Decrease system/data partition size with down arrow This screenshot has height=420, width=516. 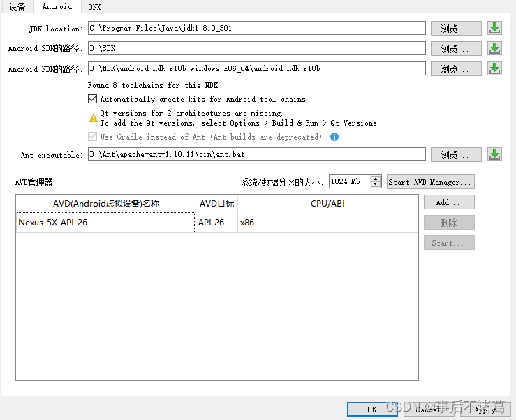[375, 184]
